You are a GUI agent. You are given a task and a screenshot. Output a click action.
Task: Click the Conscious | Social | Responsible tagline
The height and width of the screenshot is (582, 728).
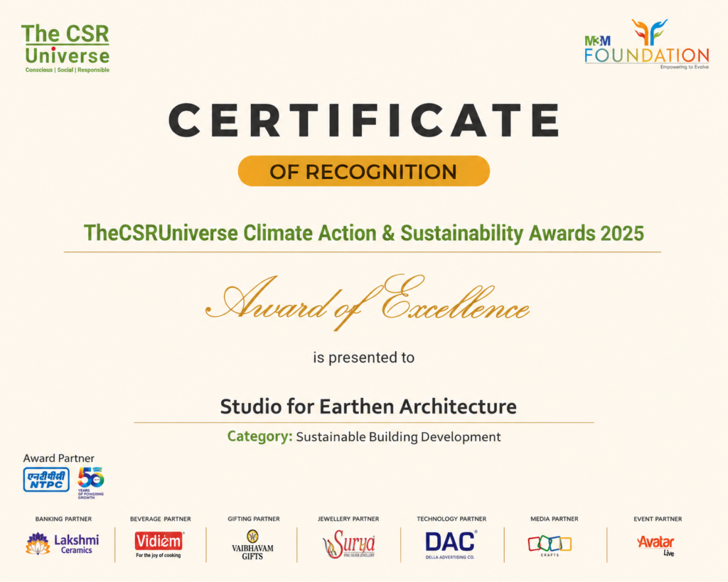tap(68, 70)
